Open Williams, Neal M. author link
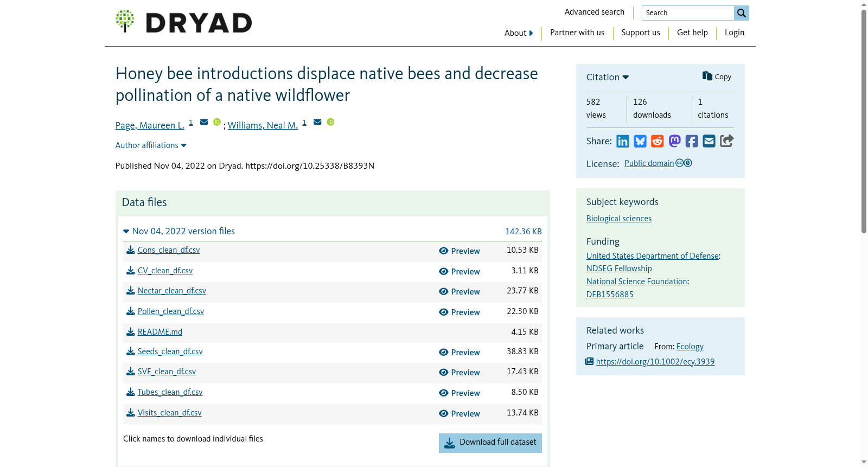Screen dimensions: 868x467 pos(263,125)
